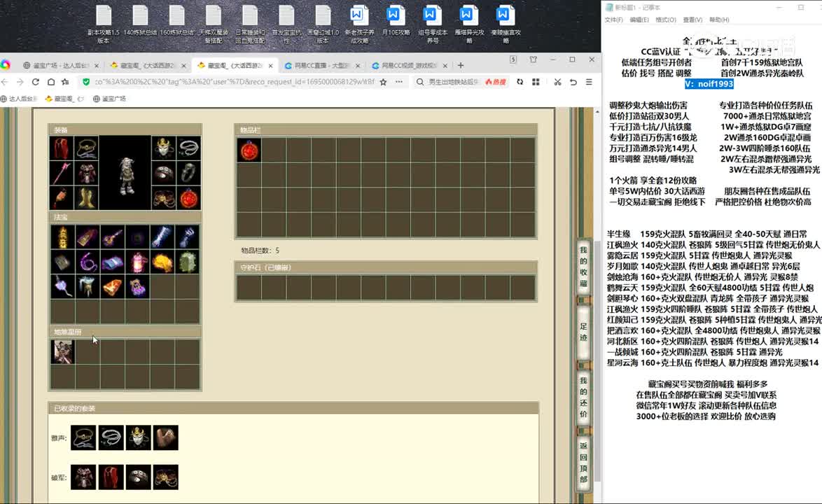The image size is (822, 504).
Task: Select the orange triangular 法宝 icon
Action: pyautogui.click(x=113, y=287)
